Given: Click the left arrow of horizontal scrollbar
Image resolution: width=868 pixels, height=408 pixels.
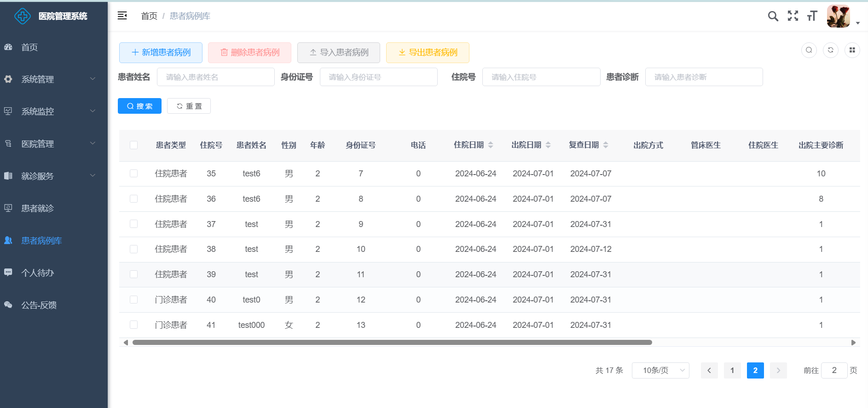Looking at the screenshot, I should tap(126, 343).
